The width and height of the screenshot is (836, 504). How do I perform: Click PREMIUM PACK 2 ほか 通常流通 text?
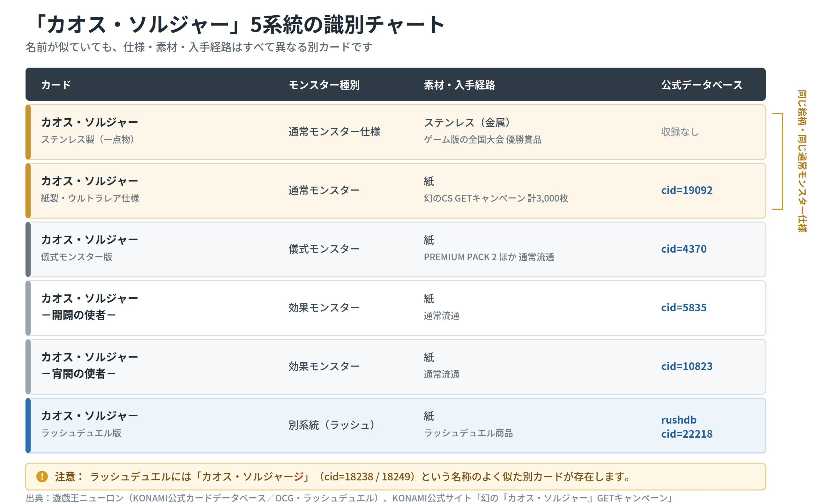tap(489, 257)
